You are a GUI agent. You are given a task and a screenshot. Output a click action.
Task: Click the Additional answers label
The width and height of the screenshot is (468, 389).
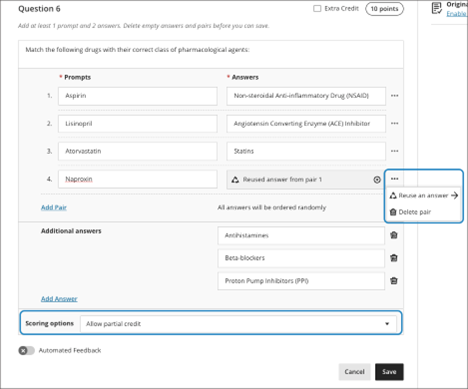[71, 231]
